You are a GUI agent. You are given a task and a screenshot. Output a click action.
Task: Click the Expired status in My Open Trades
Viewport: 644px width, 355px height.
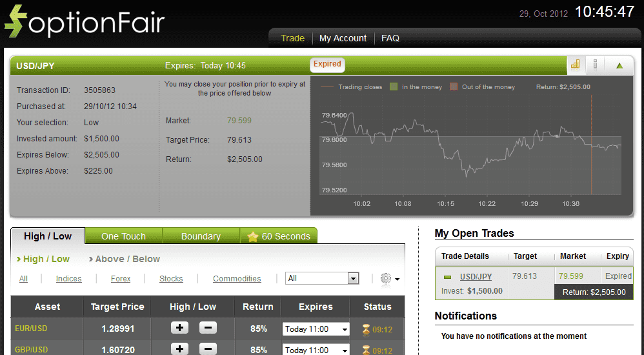[x=618, y=276]
